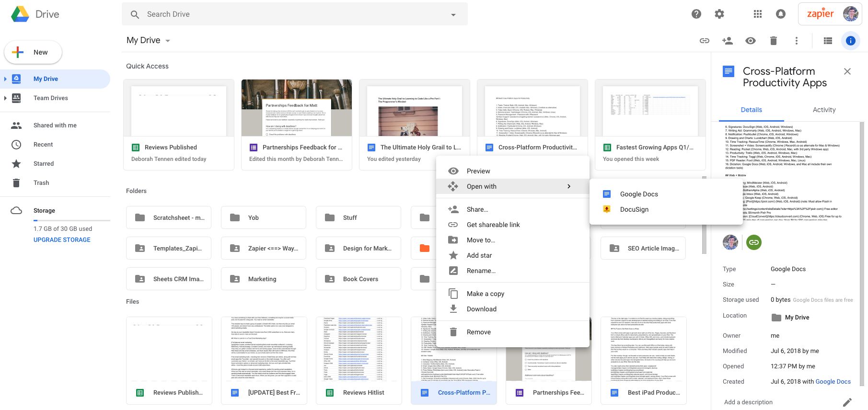The image size is (868, 410).
Task: Switch to list view layout
Action: pos(827,41)
